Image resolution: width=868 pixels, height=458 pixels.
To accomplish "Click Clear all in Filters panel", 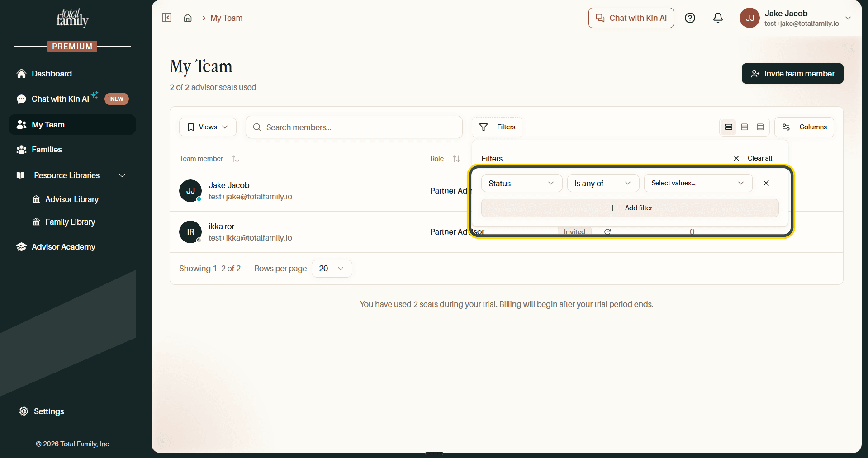I will [753, 158].
